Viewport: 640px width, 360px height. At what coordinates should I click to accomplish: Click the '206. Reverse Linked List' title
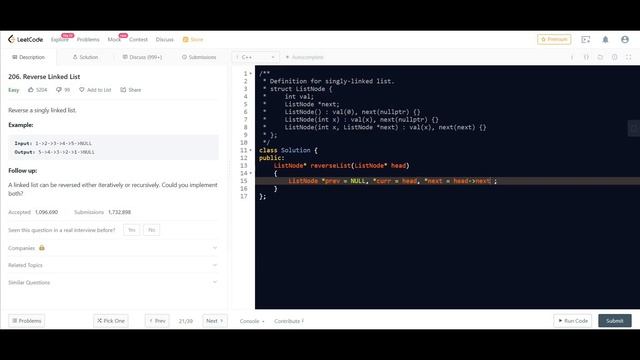coord(44,77)
